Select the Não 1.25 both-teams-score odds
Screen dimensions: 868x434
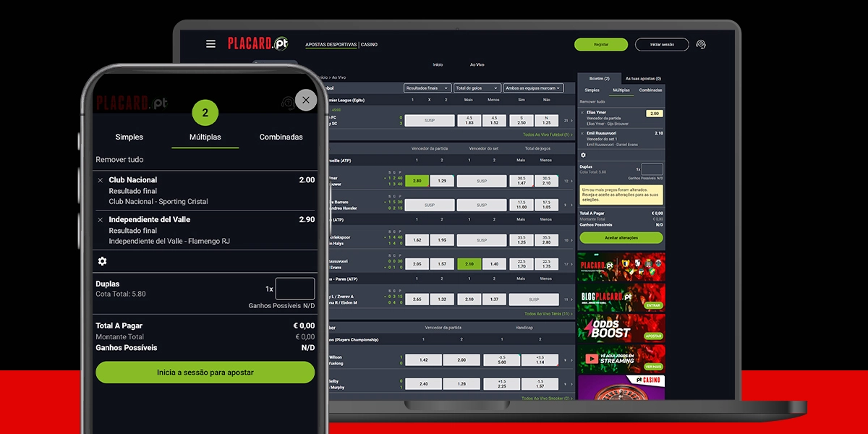tap(547, 120)
